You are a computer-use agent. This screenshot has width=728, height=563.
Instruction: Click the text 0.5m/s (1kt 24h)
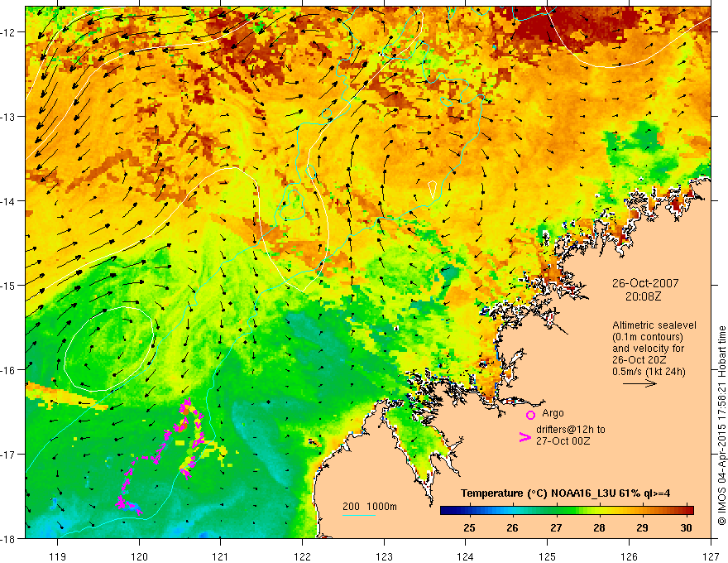point(649,372)
